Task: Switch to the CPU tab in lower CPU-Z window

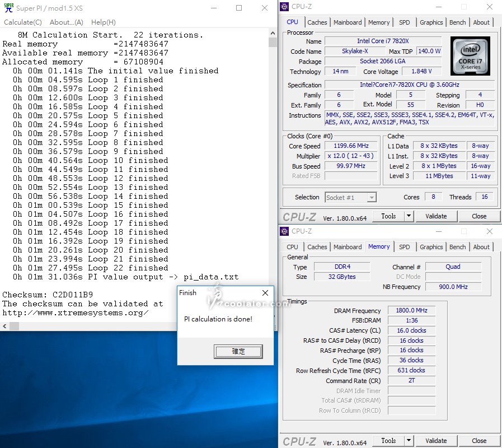Action: point(292,247)
